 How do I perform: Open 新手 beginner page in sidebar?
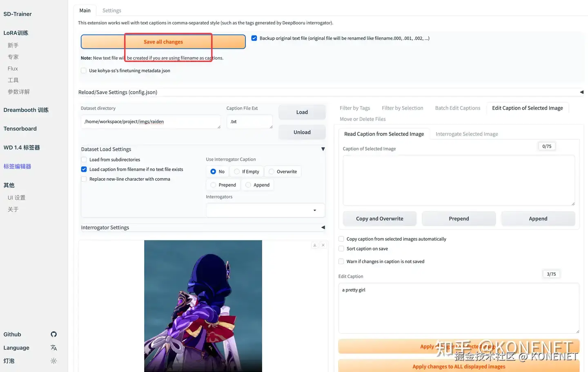tap(13, 45)
